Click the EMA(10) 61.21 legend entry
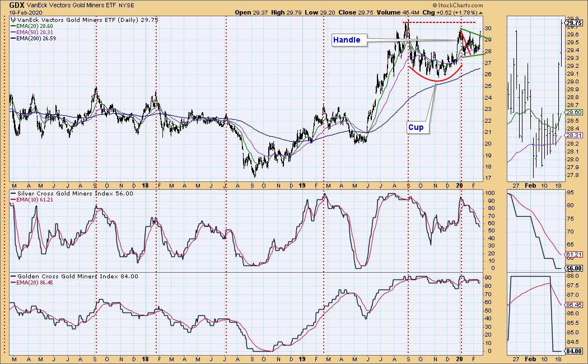The height and width of the screenshot is (364, 588). tap(32, 200)
